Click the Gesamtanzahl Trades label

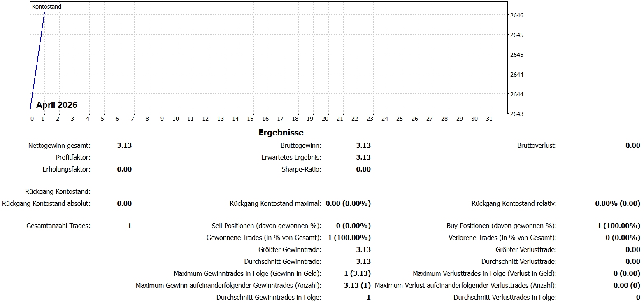[58, 226]
